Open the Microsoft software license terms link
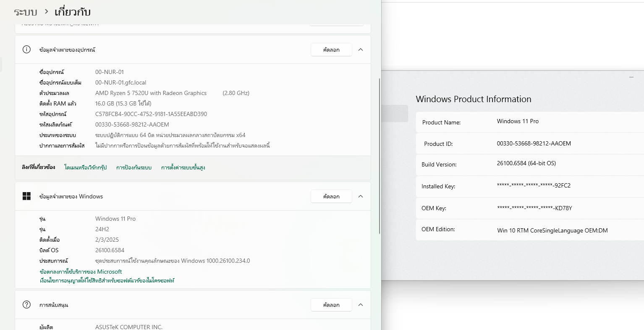 point(107,280)
